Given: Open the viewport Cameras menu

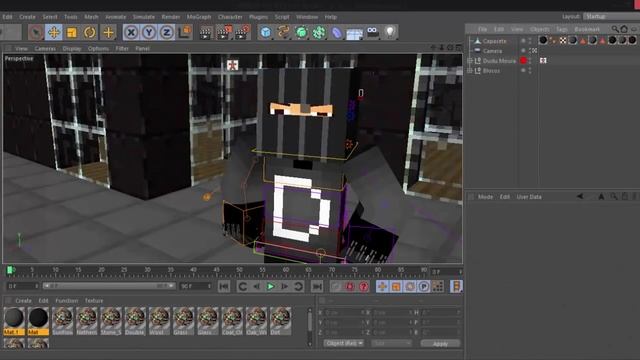Looking at the screenshot, I should [x=45, y=48].
